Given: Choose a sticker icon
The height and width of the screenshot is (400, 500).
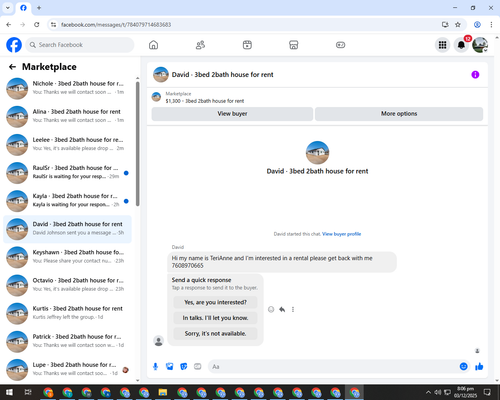Looking at the screenshot, I should tap(184, 367).
